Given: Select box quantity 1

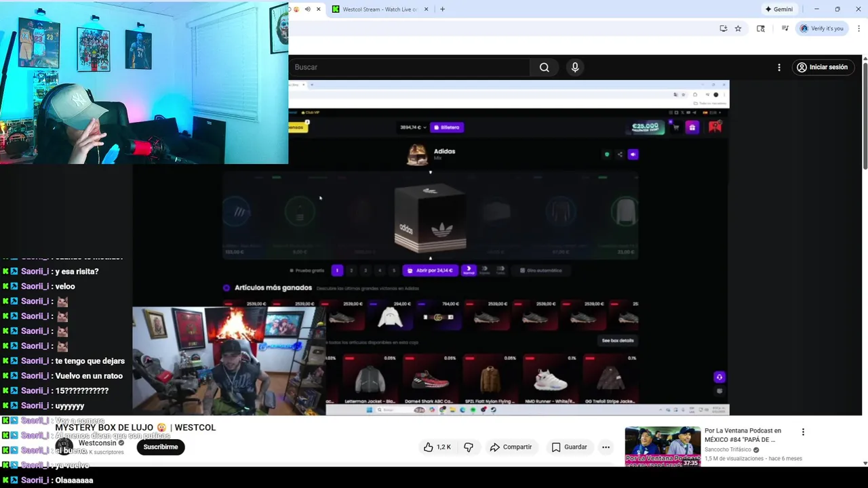Looking at the screenshot, I should pos(337,270).
